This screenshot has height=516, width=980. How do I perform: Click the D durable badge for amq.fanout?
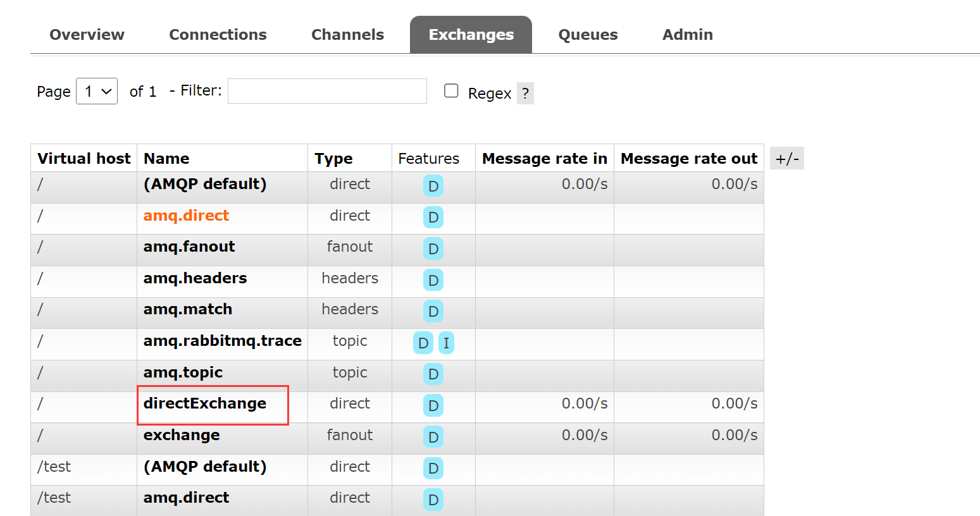point(433,249)
